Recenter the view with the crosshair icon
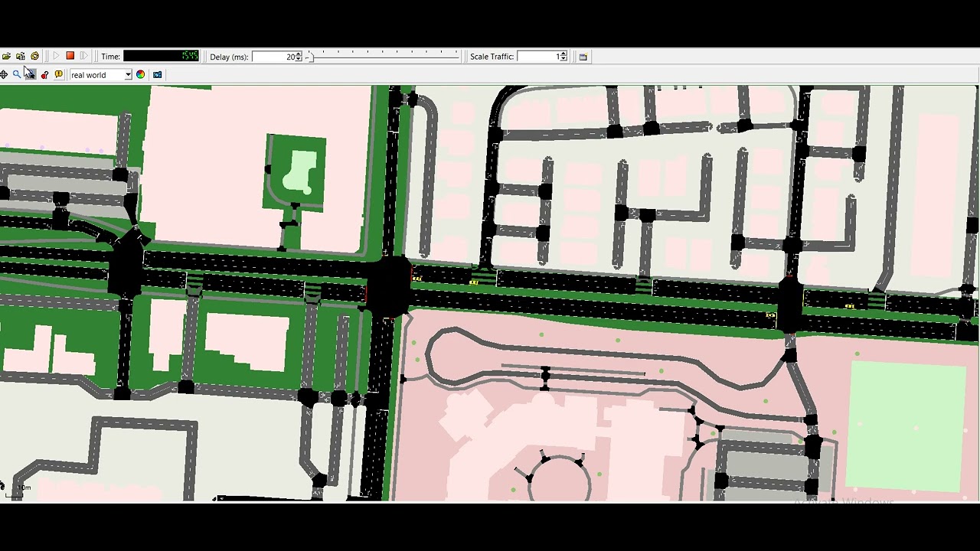Screen dimensions: 980x551 pyautogui.click(x=4, y=74)
